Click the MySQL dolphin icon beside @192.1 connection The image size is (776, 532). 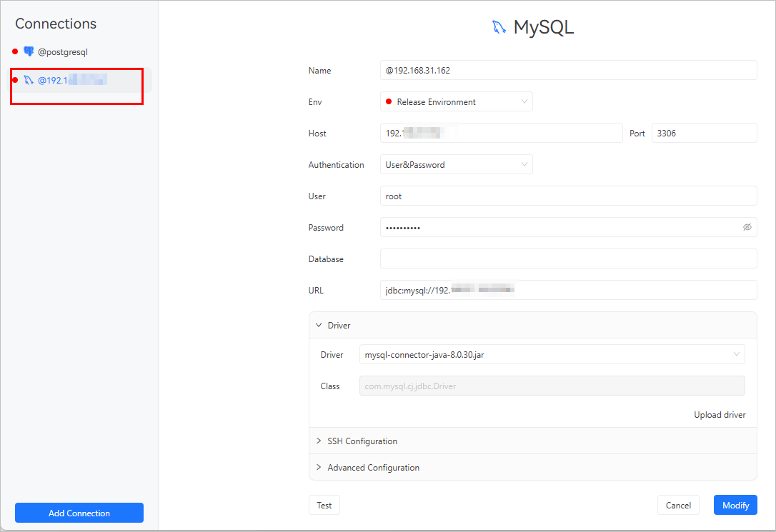click(29, 80)
